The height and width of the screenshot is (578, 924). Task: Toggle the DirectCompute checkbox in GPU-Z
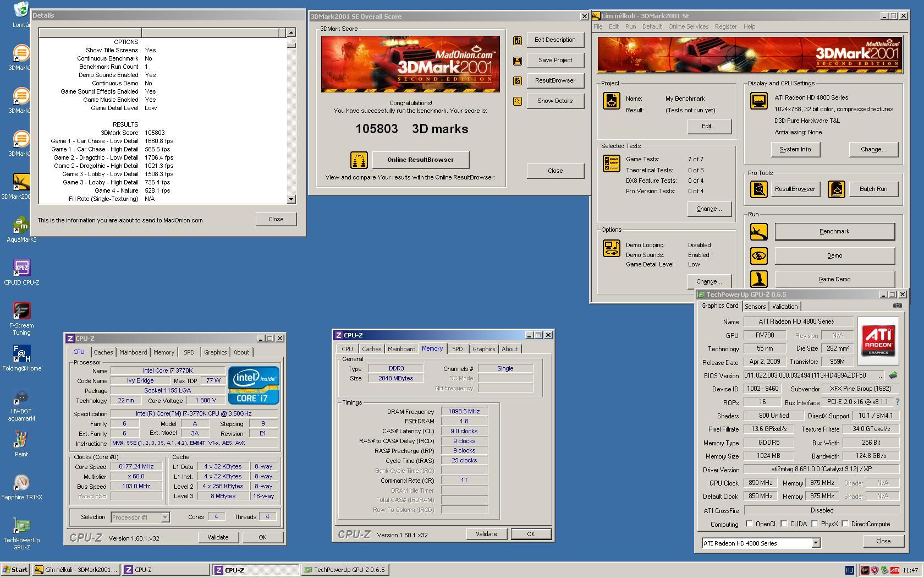pyautogui.click(x=845, y=524)
